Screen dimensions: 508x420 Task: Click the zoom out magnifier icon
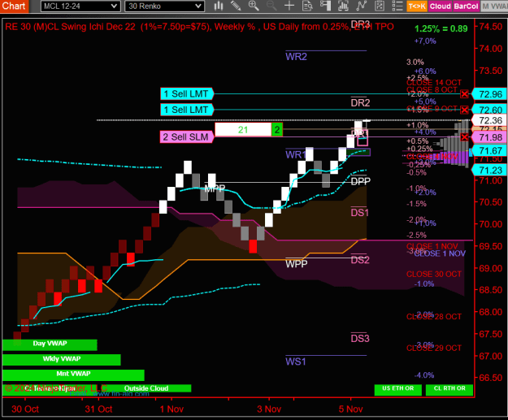click(x=271, y=6)
